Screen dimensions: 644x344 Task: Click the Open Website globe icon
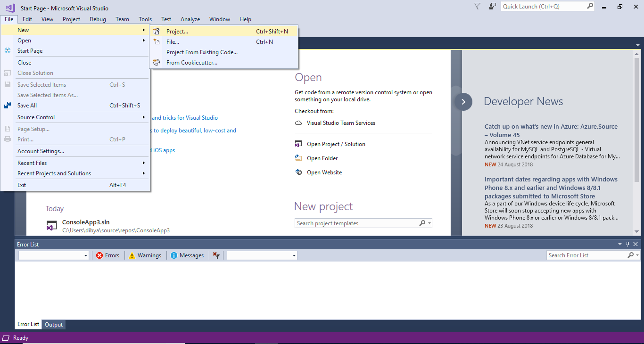click(298, 172)
